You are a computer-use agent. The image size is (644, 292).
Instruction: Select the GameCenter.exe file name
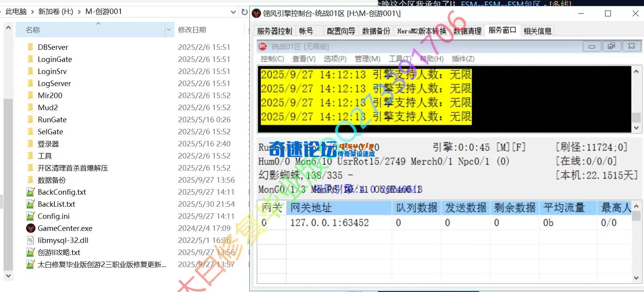(65, 228)
